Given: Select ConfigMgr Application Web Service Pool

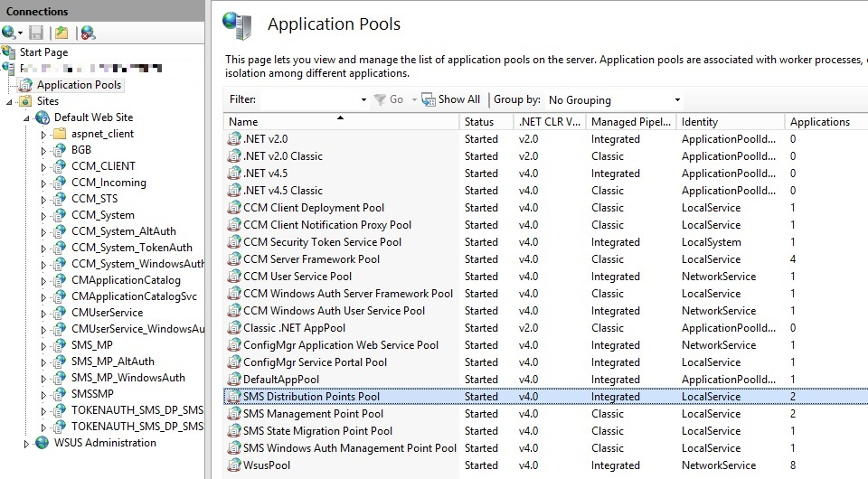Looking at the screenshot, I should click(x=546, y=345).
